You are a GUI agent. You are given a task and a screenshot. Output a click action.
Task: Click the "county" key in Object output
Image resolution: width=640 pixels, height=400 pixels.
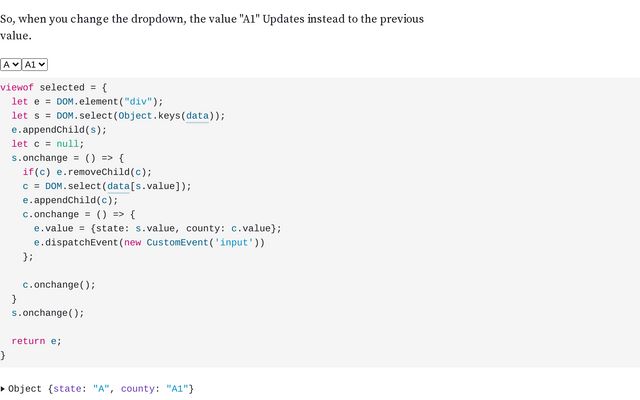(x=138, y=389)
